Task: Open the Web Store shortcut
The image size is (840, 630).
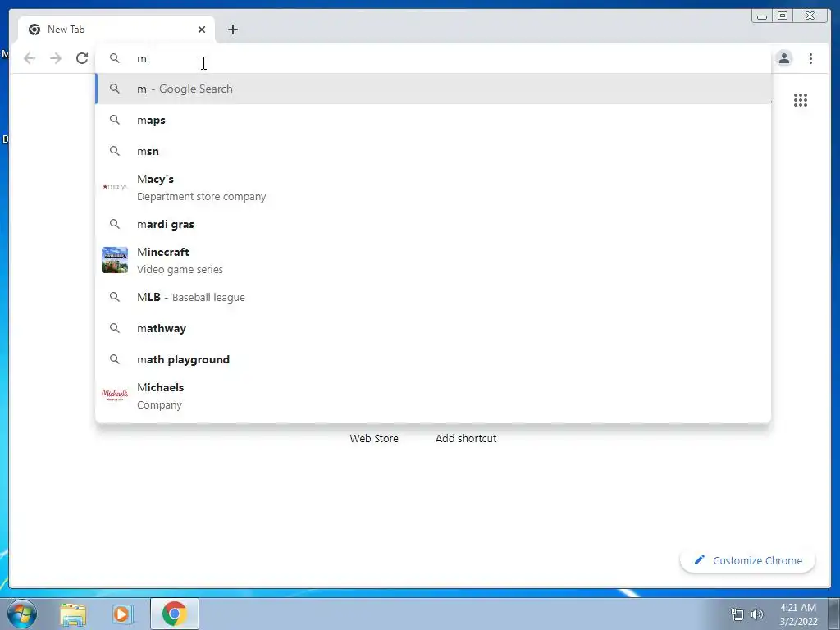Action: pos(374,438)
